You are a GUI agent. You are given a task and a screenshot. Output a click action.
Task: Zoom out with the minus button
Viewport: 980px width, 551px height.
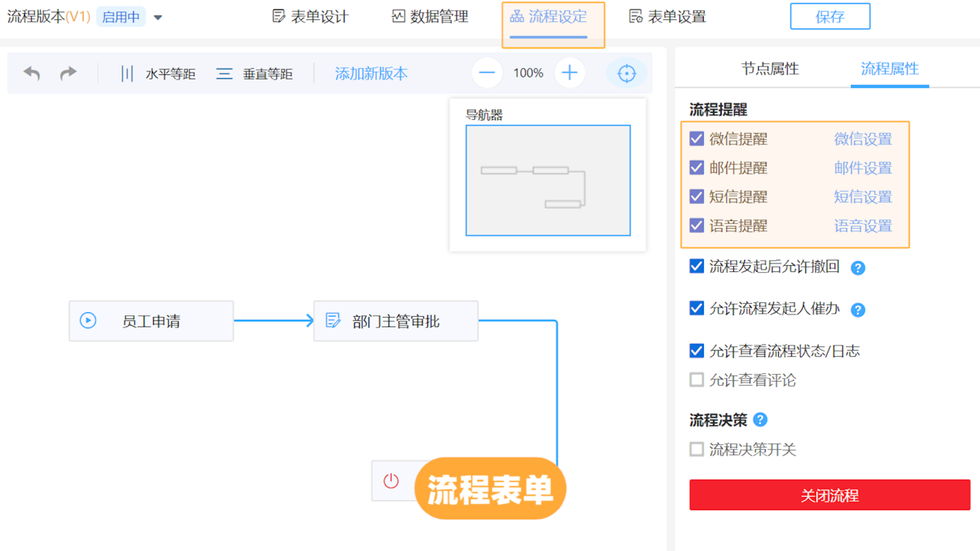(x=487, y=73)
